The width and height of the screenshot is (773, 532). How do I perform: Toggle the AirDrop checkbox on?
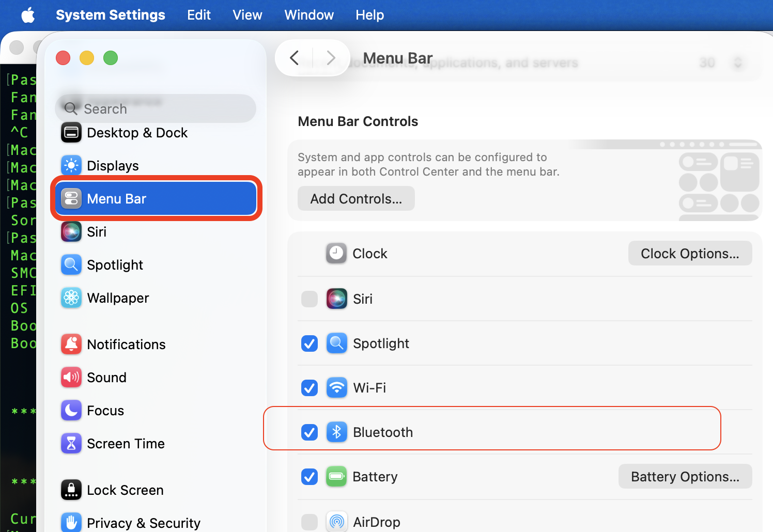click(x=310, y=522)
